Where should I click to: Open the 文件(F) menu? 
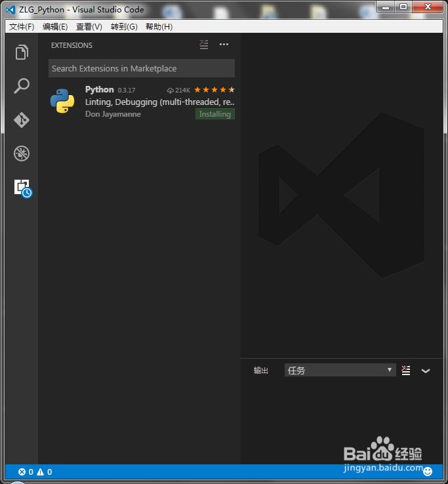click(x=22, y=27)
